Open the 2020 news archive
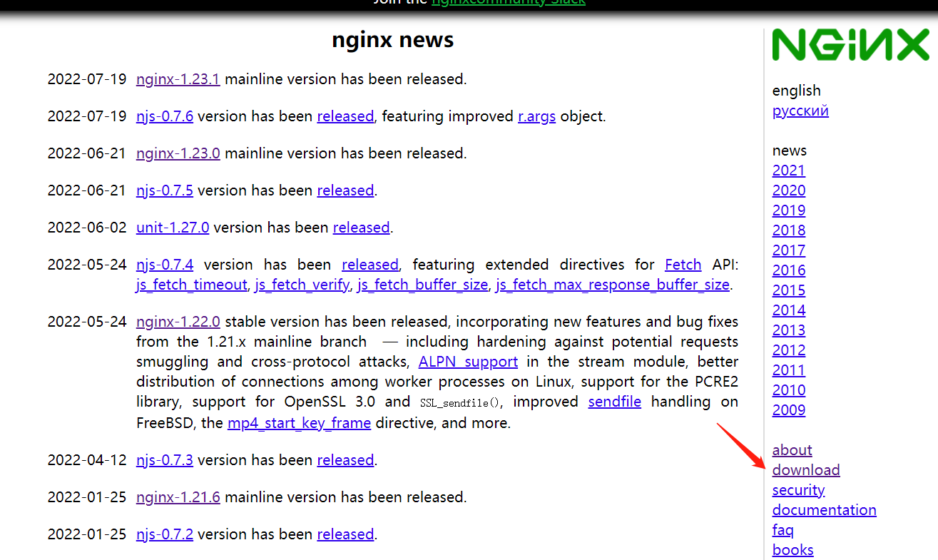Screen dimensions: 938x560 [789, 190]
